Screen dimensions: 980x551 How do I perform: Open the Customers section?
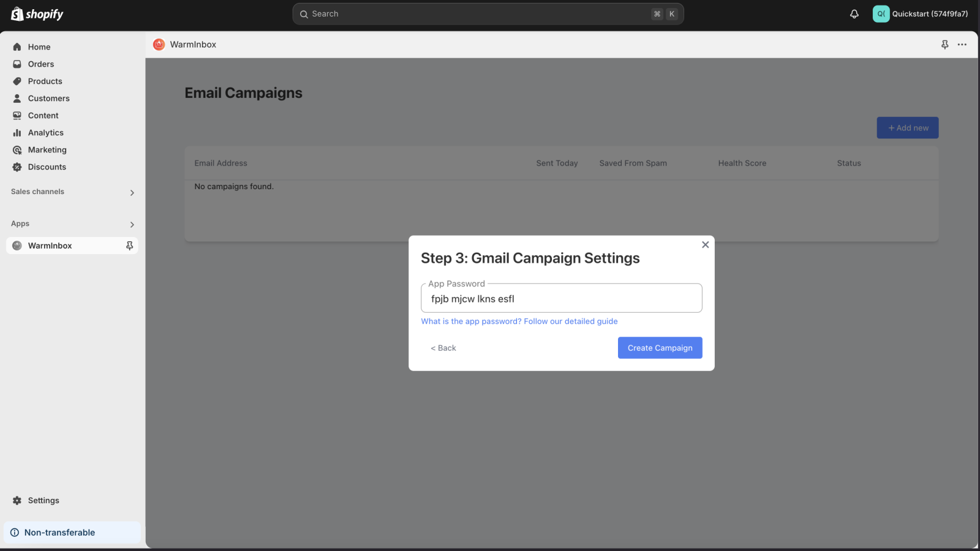(x=48, y=98)
